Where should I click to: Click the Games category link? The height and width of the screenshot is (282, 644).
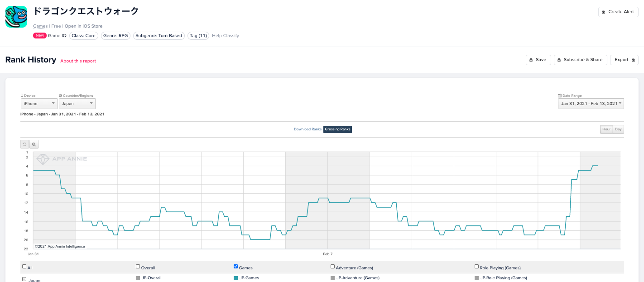[40, 26]
